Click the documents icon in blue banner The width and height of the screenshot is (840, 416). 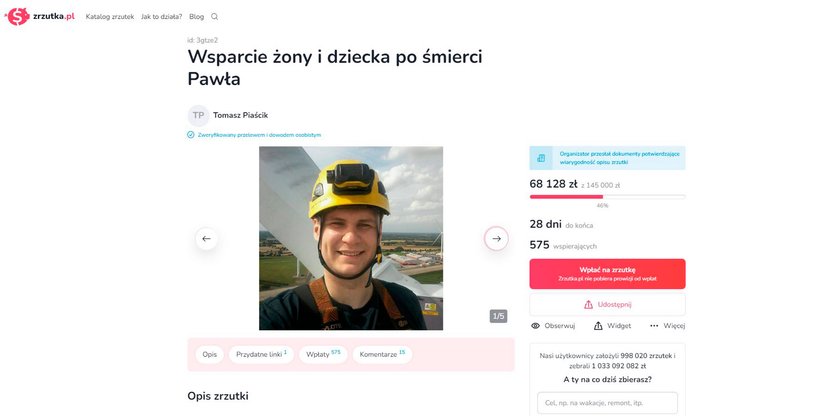541,158
